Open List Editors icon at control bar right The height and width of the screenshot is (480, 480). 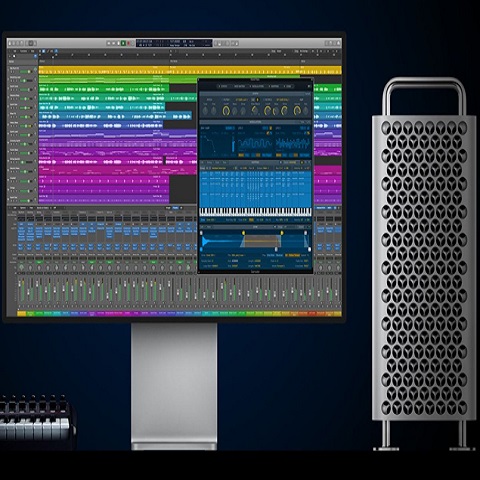tap(326, 43)
